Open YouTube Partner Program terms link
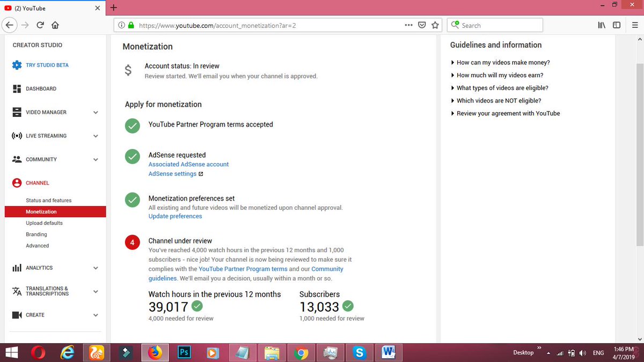Viewport: 644px width, 362px height. [x=243, y=269]
